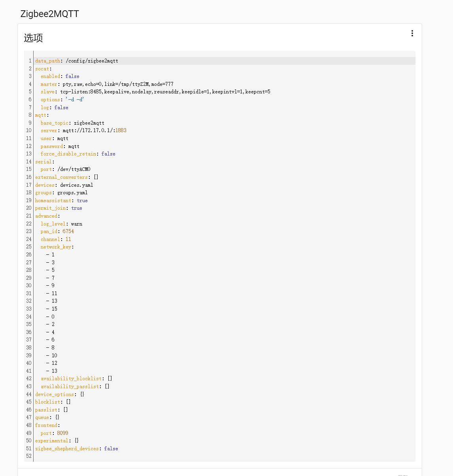
Task: Click the groups.yaml file name
Action: click(x=72, y=193)
